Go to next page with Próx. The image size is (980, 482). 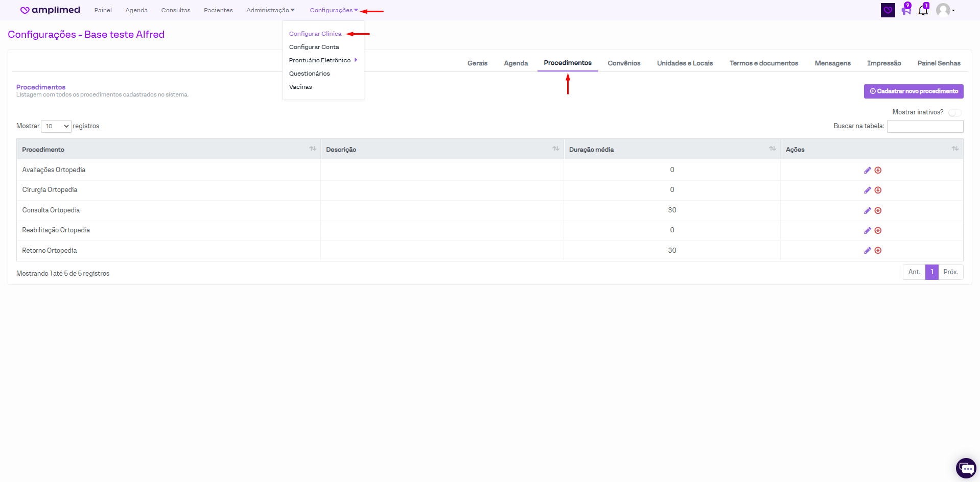[950, 272]
